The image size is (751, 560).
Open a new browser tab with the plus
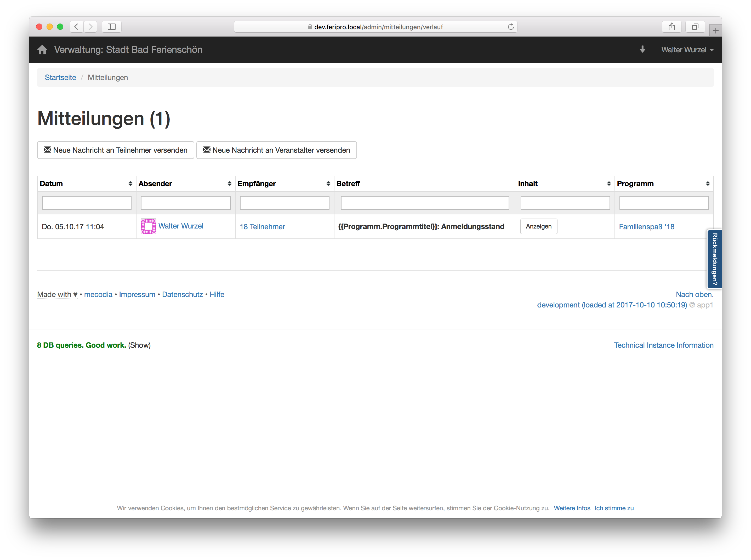(715, 31)
